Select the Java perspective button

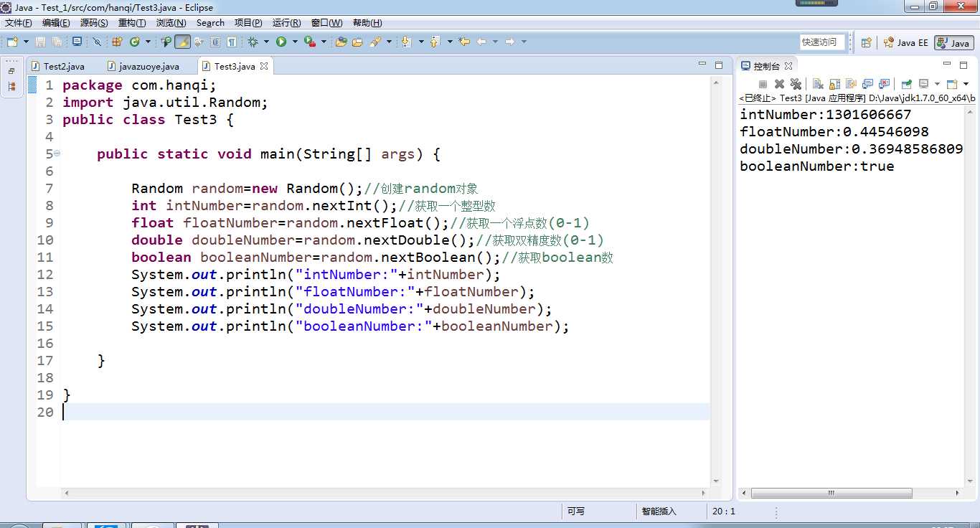(x=953, y=42)
